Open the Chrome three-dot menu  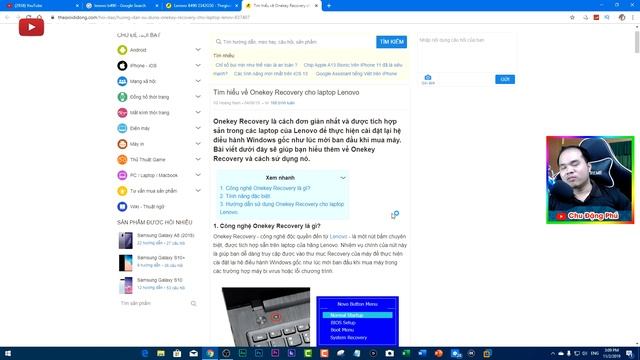click(633, 18)
